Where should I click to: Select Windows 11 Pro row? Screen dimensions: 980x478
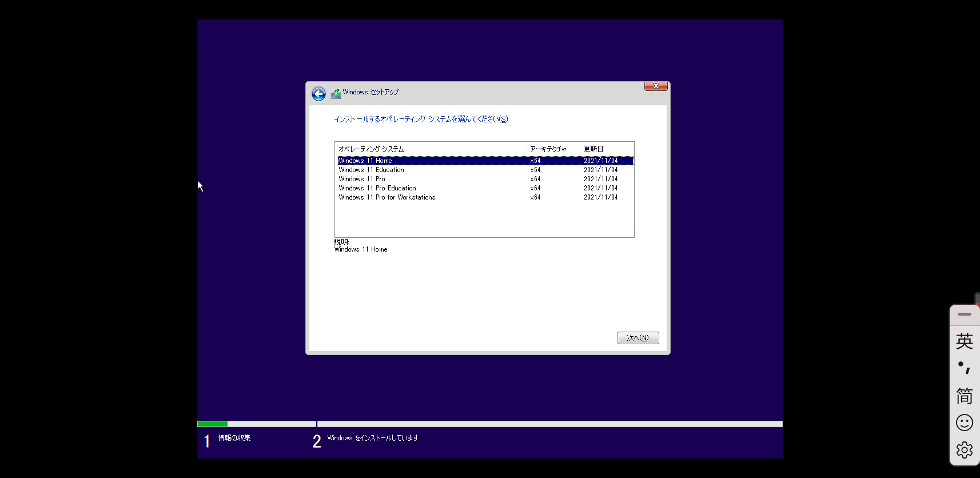485,179
